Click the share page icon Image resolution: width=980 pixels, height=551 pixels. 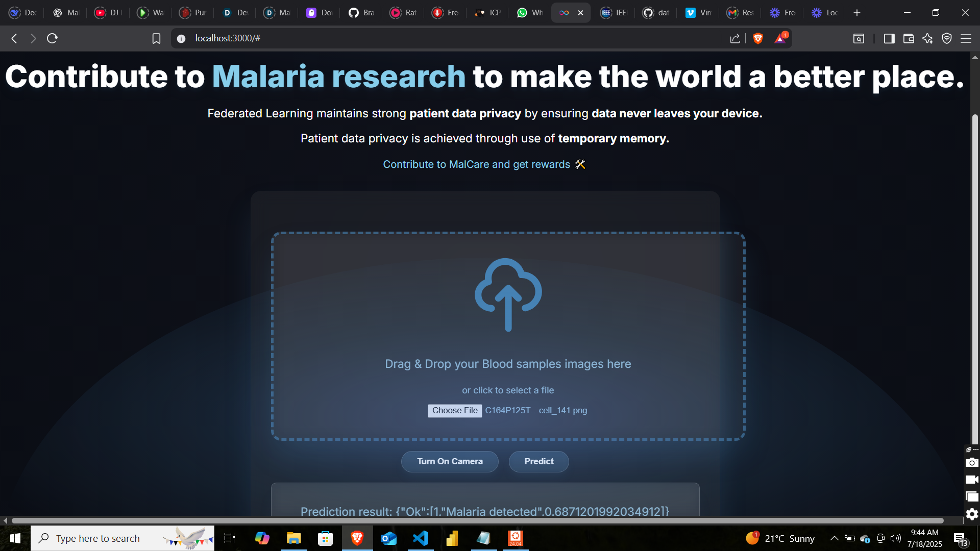(x=735, y=38)
